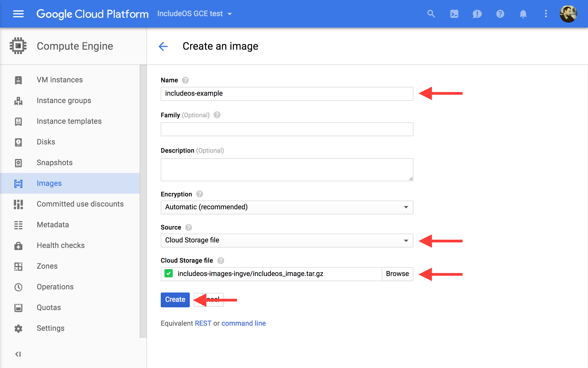
Task: Open Metadata section
Action: (x=70, y=225)
